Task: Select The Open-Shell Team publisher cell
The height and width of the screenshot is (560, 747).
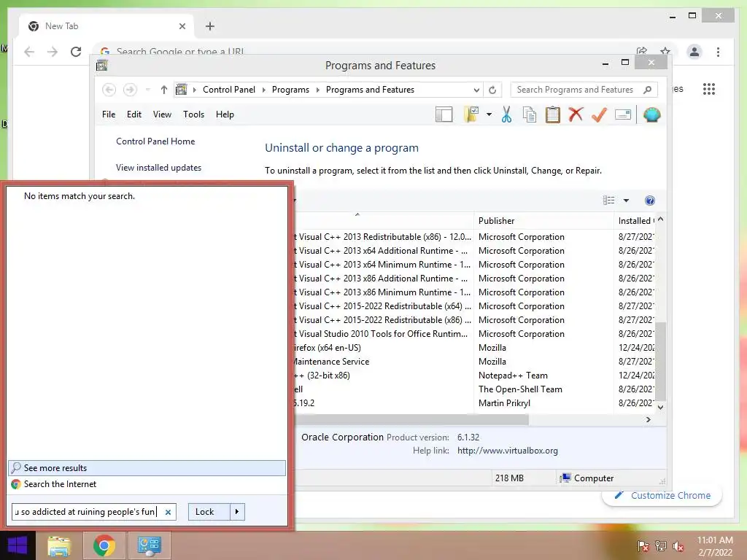Action: point(520,389)
